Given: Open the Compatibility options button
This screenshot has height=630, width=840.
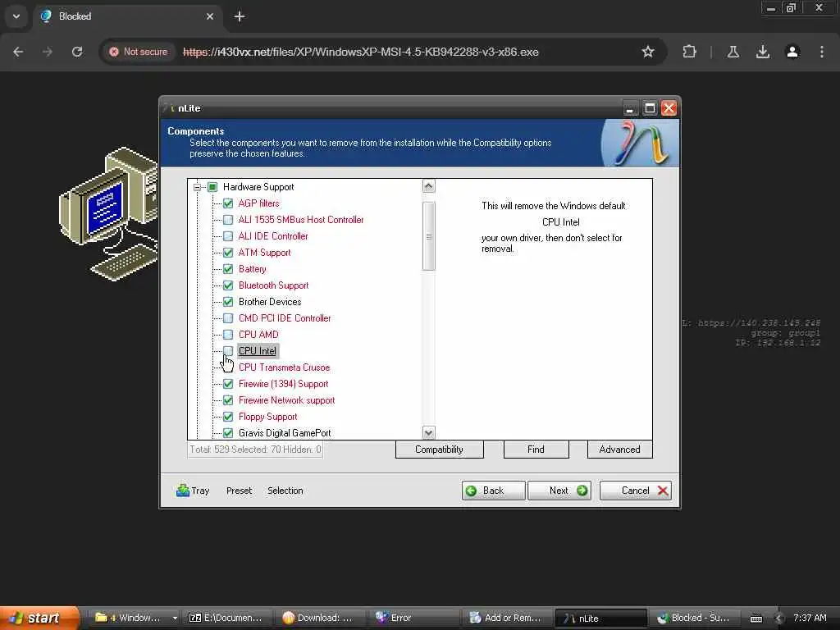Looking at the screenshot, I should (x=440, y=450).
